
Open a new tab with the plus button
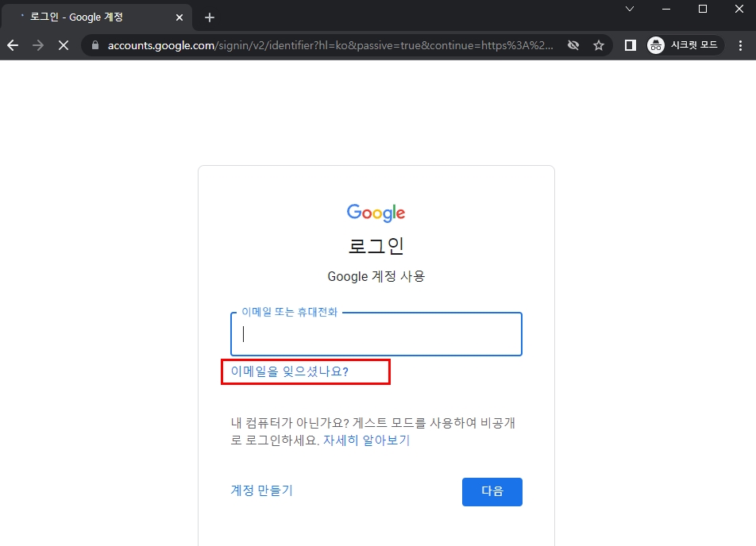click(x=209, y=17)
